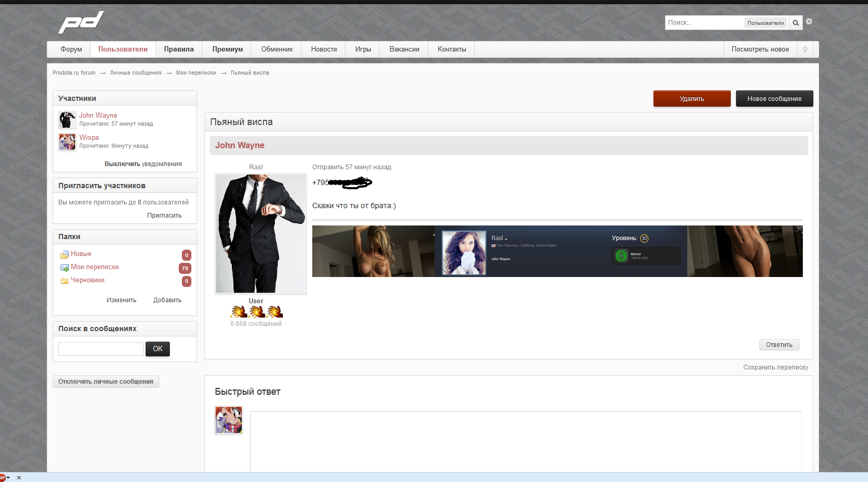This screenshot has width=868, height=482.
Task: Go to the Пользователи section
Action: pos(123,49)
